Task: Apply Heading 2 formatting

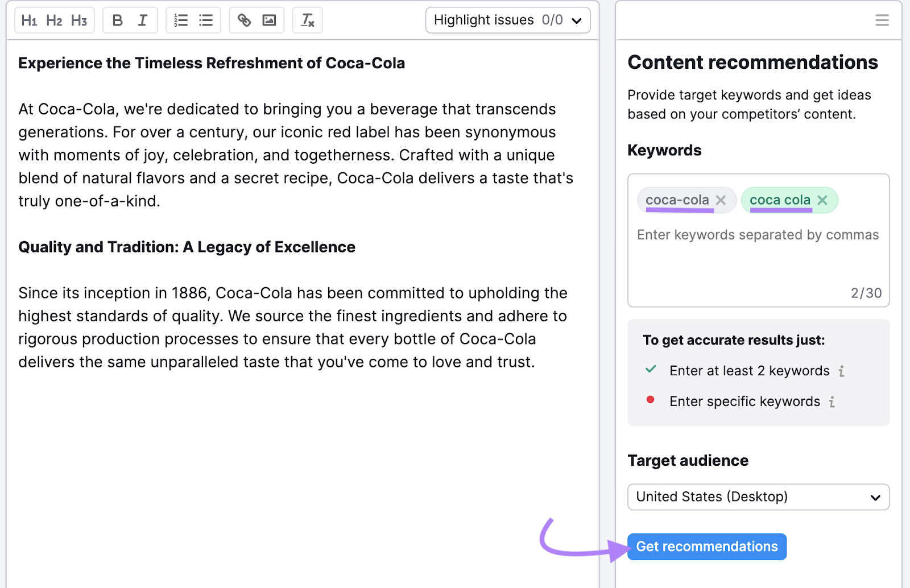Action: coord(54,20)
